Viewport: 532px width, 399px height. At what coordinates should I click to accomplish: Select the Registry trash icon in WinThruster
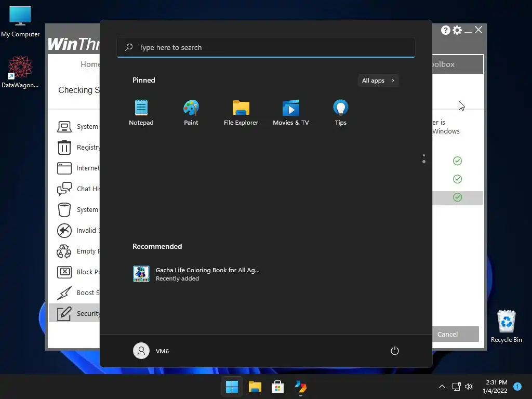coord(64,147)
